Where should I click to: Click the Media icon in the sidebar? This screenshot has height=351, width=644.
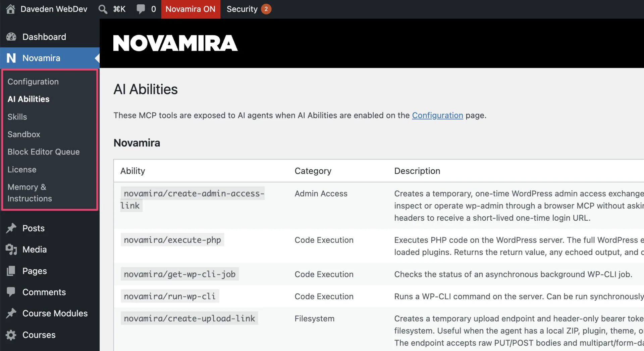pos(11,250)
